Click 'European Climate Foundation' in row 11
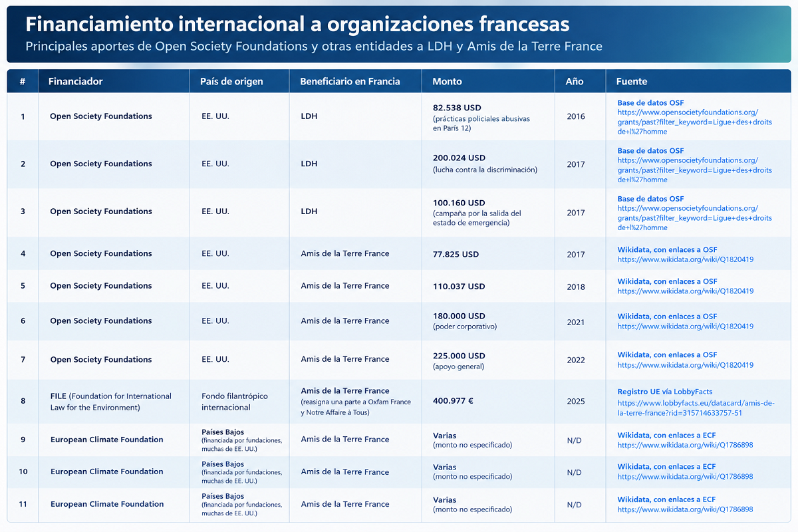This screenshot has height=532, width=798. [106, 504]
